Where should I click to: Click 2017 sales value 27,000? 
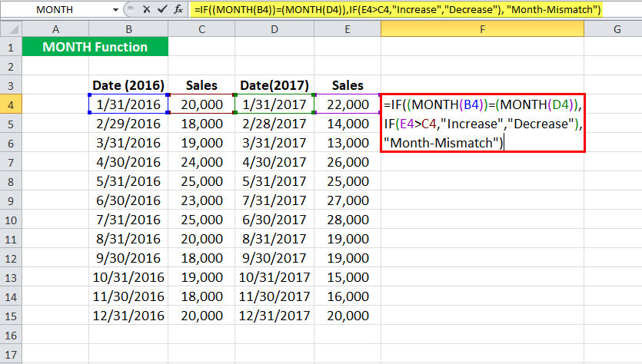point(348,200)
